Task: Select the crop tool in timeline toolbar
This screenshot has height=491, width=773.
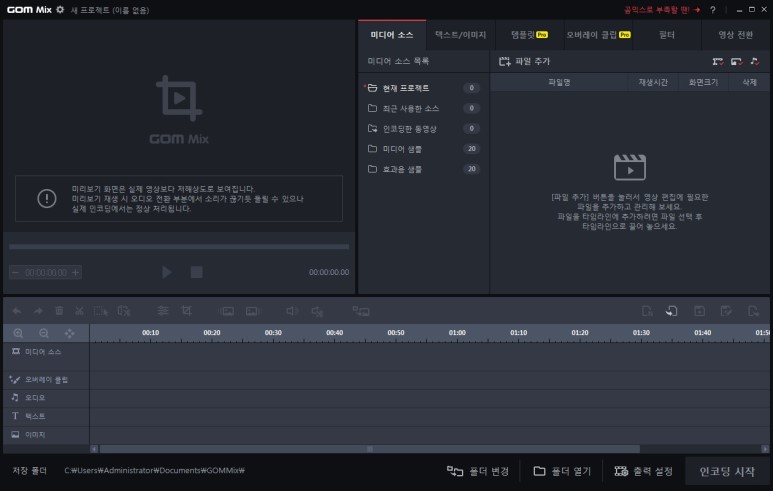Action: (x=186, y=311)
